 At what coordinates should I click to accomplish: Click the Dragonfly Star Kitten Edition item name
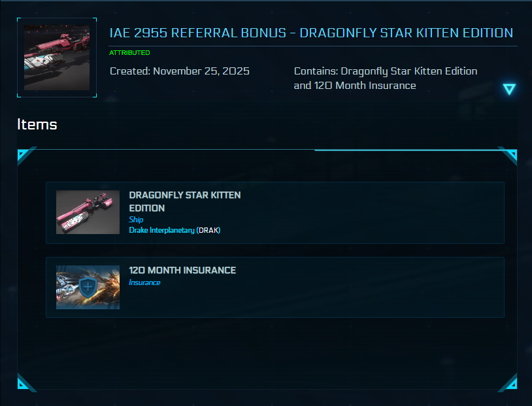point(185,201)
